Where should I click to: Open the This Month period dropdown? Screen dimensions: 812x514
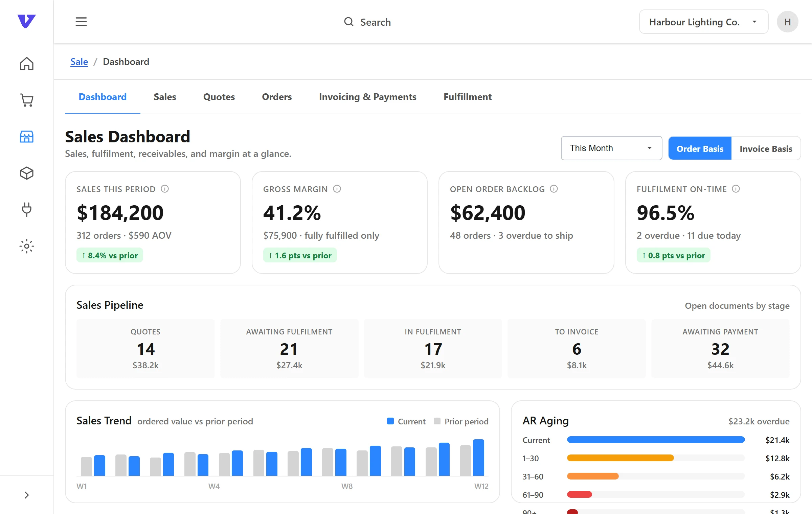611,148
